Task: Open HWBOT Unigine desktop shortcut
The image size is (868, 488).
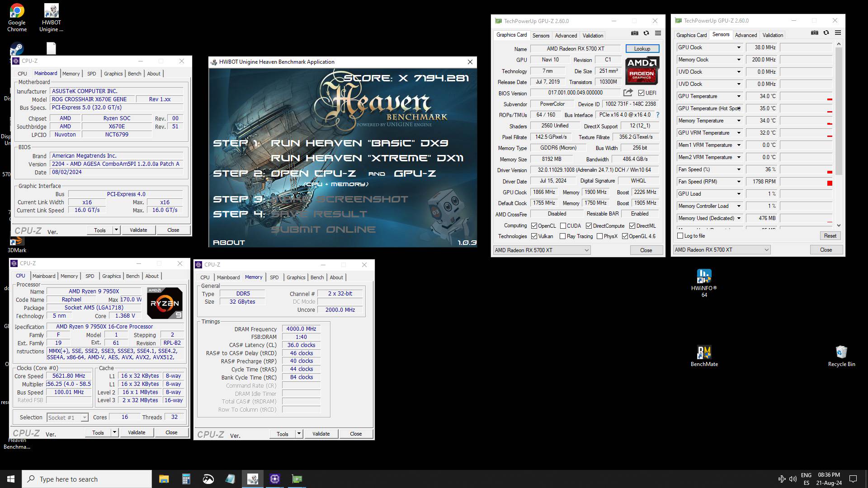Action: point(51,18)
